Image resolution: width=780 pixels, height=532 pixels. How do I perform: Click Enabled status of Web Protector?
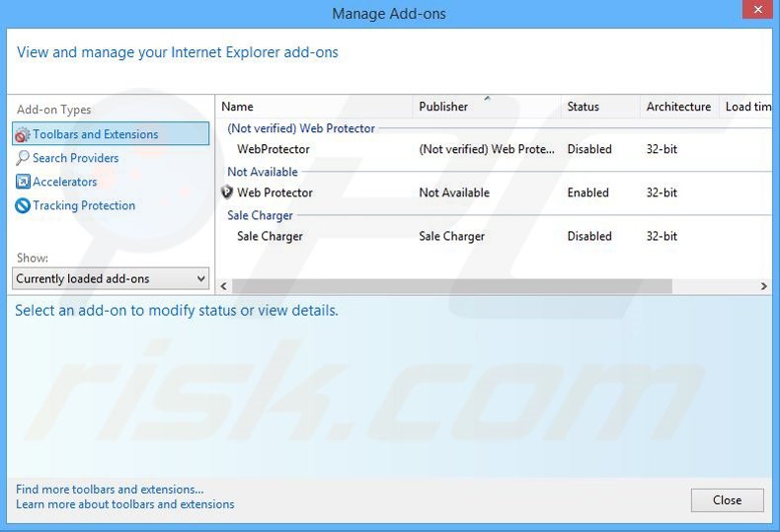588,192
